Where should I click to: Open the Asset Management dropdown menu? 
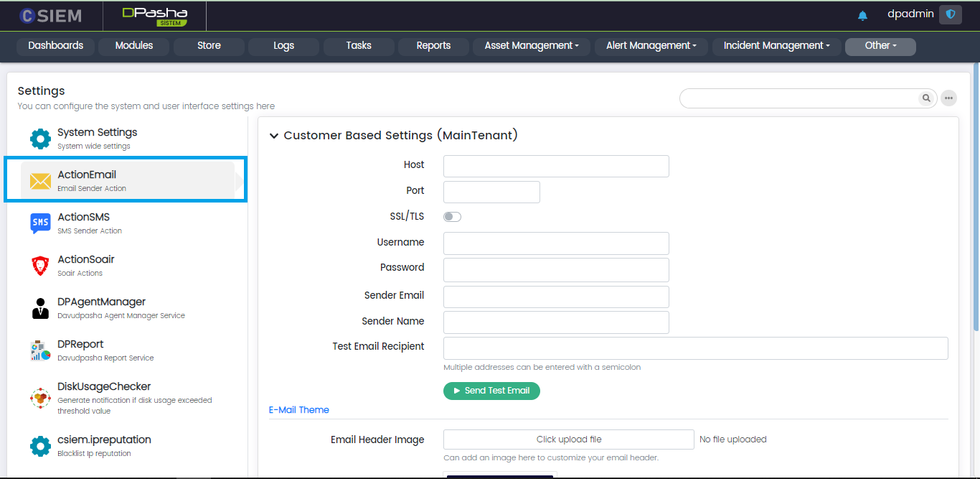pyautogui.click(x=532, y=46)
